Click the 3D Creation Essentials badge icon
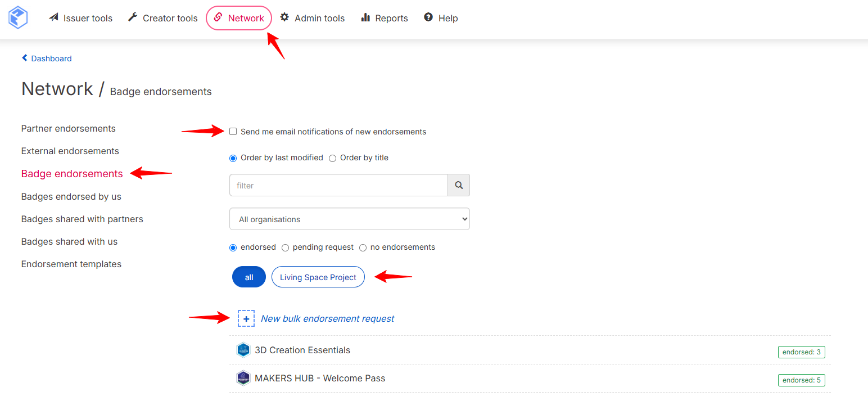Image resolution: width=868 pixels, height=414 pixels. click(243, 350)
